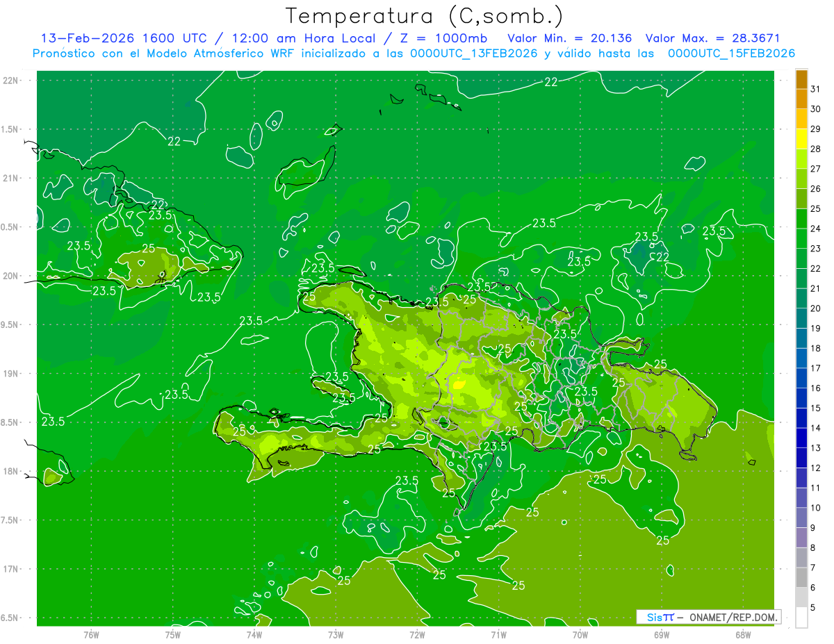Viewport: 834px width, 644px height.
Task: Click the 21N latitude axis label
Action: 12,178
